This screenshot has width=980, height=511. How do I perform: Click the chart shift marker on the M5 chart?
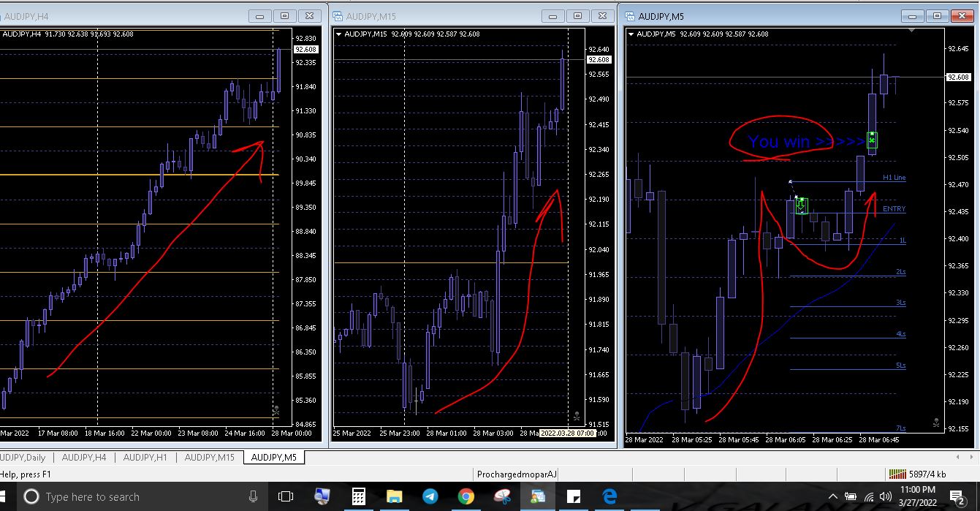pyautogui.click(x=912, y=31)
